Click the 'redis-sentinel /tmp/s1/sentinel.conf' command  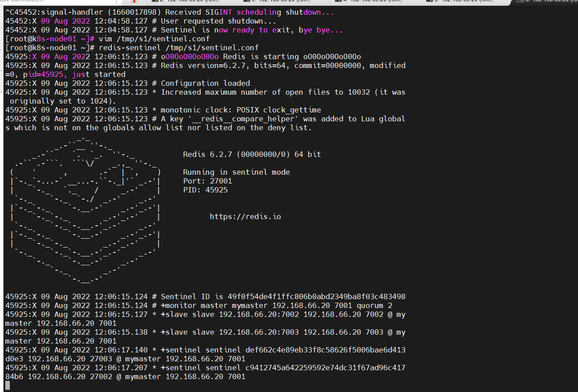pos(179,48)
